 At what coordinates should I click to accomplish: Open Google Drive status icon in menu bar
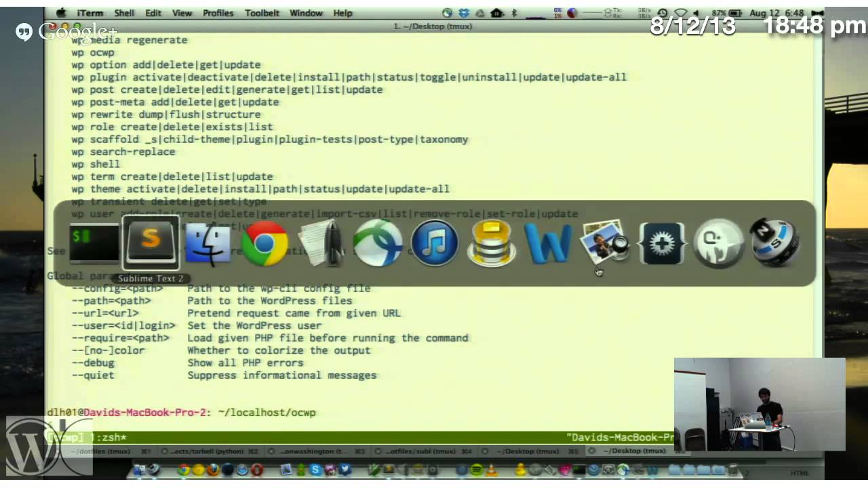[x=481, y=13]
